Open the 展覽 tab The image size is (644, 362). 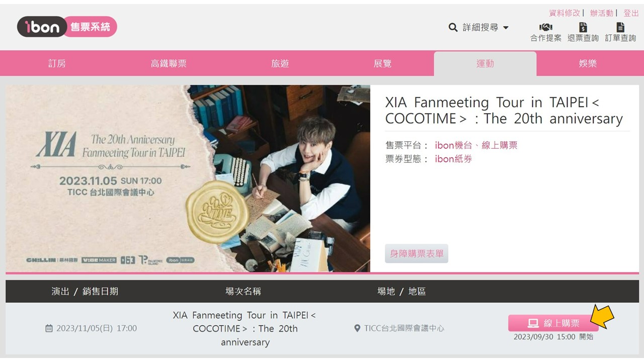(382, 63)
